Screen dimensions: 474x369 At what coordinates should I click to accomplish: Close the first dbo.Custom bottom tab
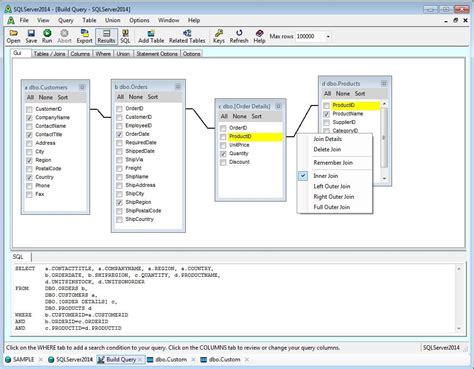pos(193,359)
